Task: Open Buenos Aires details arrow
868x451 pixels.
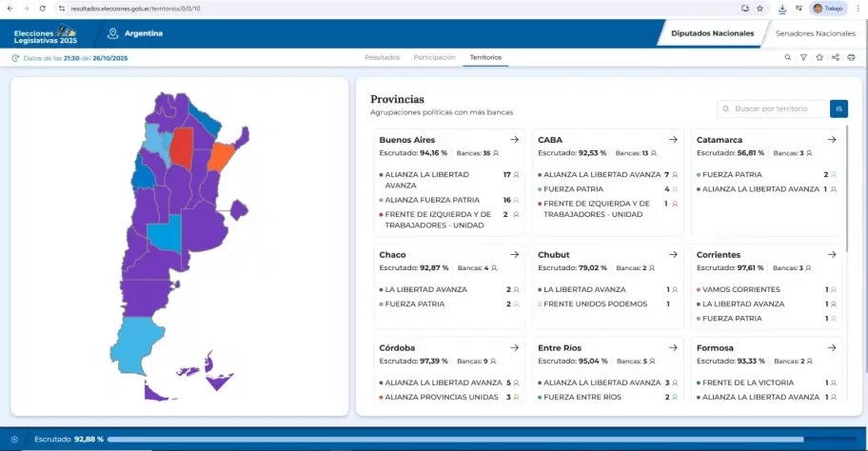Action: tap(514, 140)
